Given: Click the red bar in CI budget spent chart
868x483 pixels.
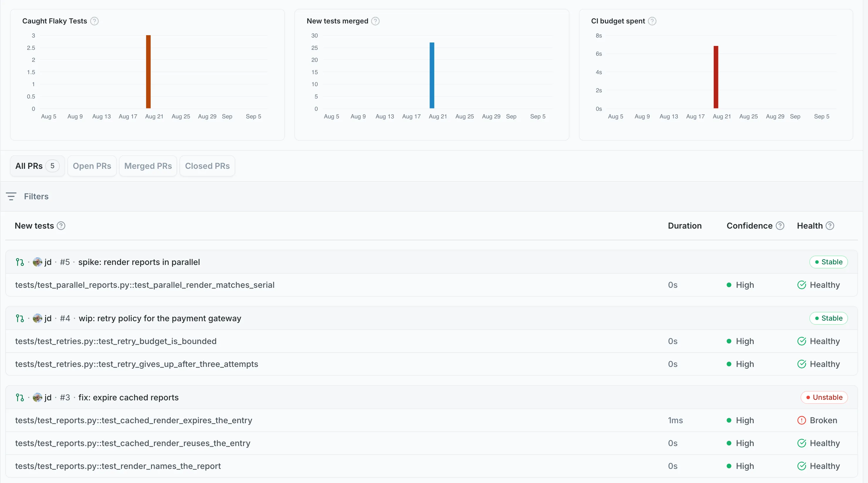Looking at the screenshot, I should tap(716, 77).
